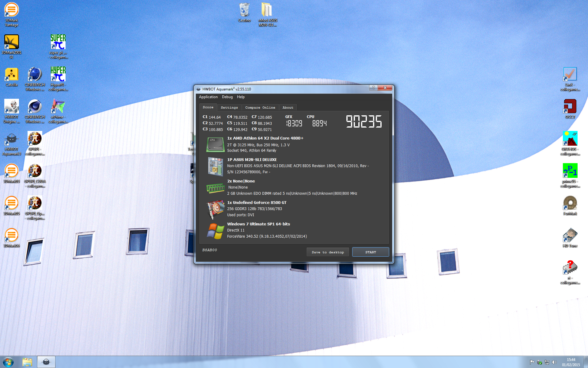Launch super_pi desktop shortcut

coord(58,47)
